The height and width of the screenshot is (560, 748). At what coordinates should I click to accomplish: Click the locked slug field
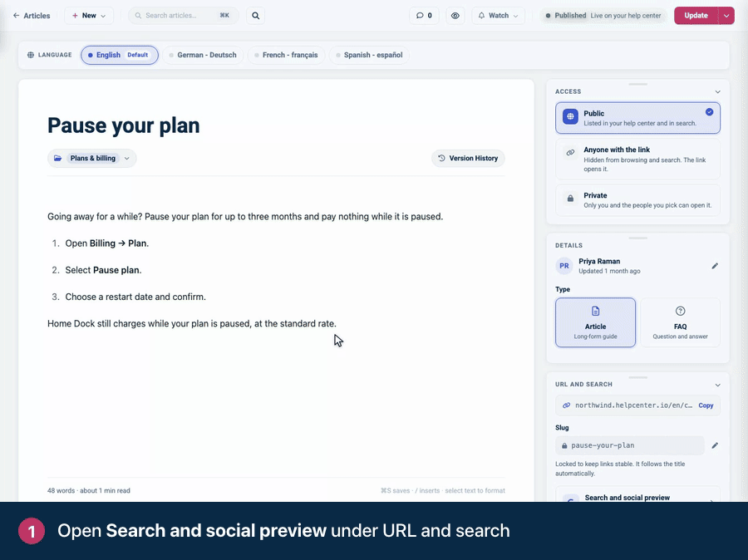(x=630, y=445)
